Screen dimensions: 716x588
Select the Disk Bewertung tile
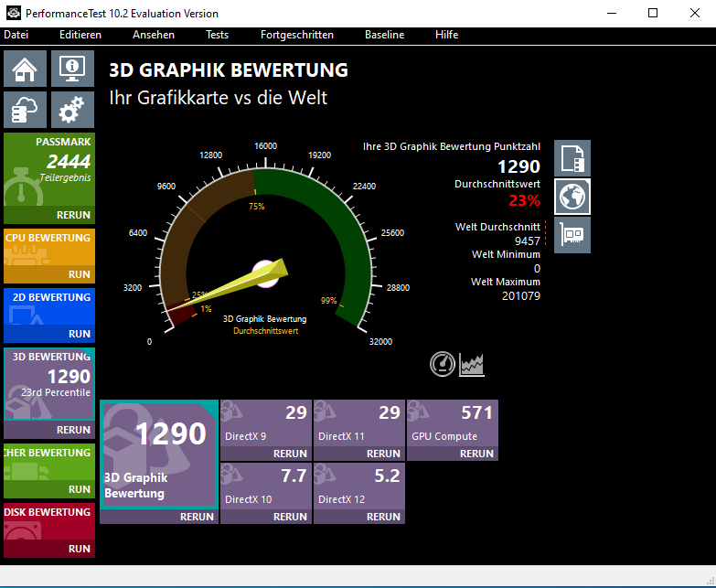(49, 521)
